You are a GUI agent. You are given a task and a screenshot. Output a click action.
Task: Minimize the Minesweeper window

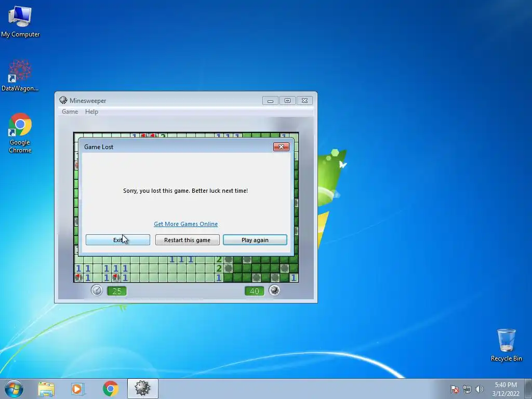pyautogui.click(x=270, y=101)
